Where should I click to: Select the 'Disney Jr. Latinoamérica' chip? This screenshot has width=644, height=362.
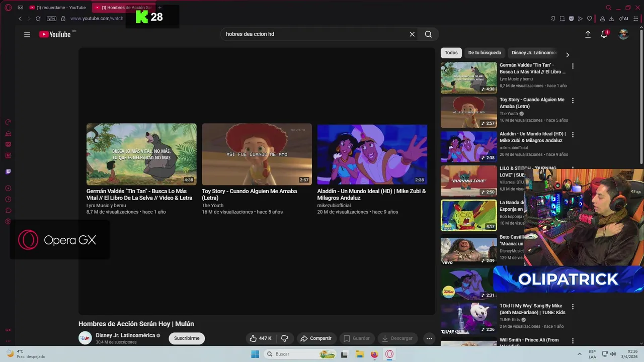click(x=534, y=53)
